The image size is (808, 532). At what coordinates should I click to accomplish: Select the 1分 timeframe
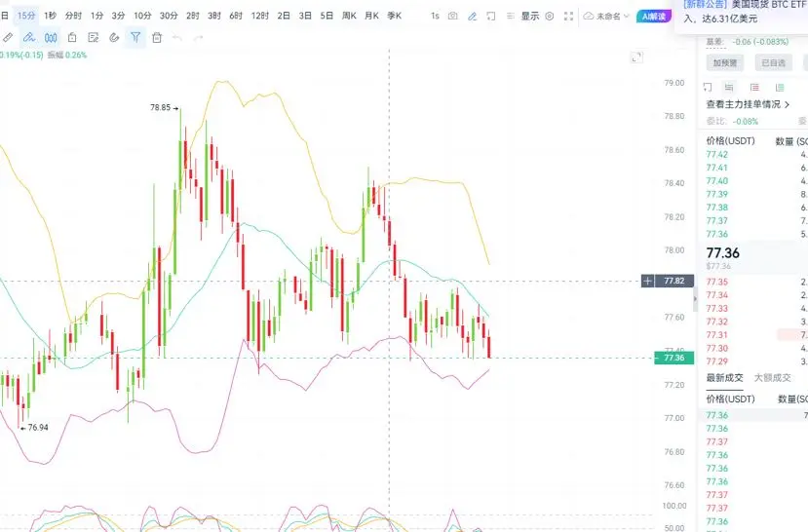(96, 16)
